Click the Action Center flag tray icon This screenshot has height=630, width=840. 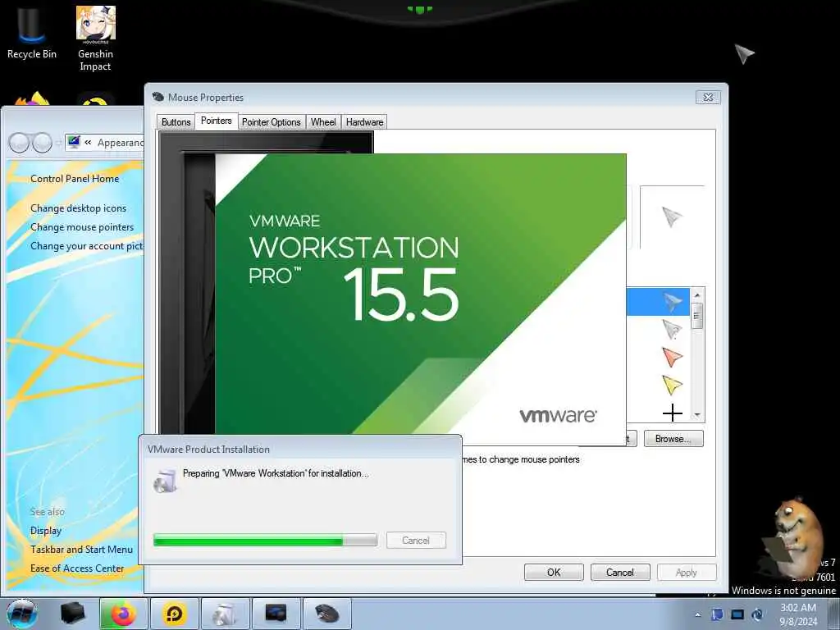click(x=717, y=614)
